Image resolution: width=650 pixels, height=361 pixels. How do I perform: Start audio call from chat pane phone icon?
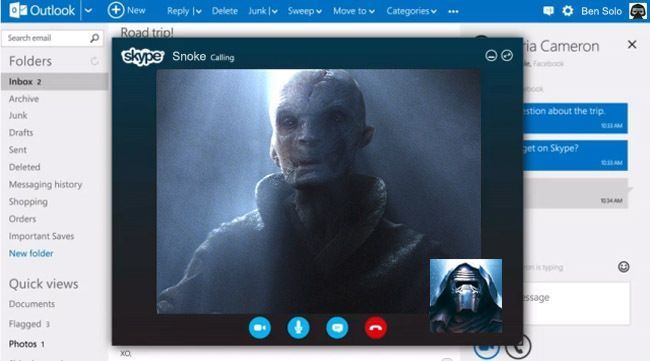pyautogui.click(x=519, y=347)
